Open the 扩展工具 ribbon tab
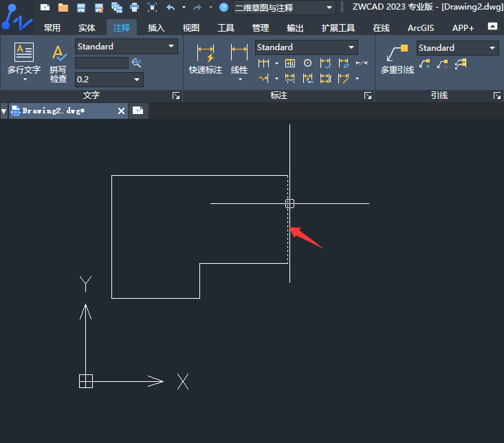Viewport: 504px width, 443px height. point(338,28)
